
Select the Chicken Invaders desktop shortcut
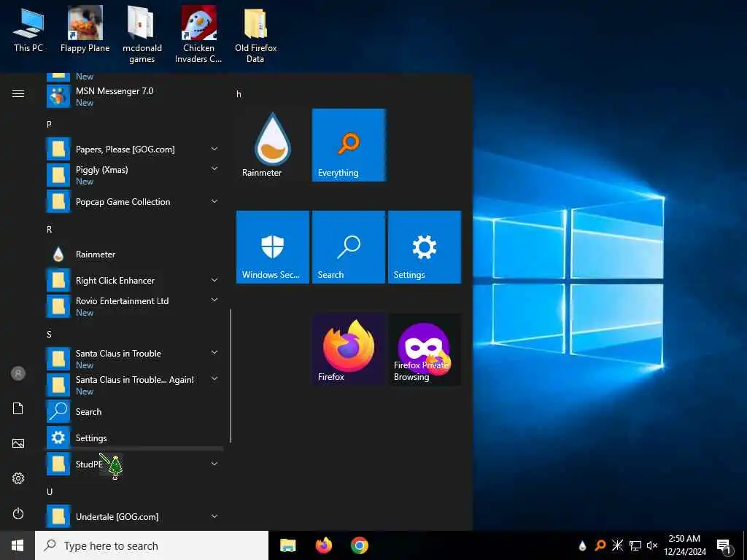pyautogui.click(x=198, y=34)
